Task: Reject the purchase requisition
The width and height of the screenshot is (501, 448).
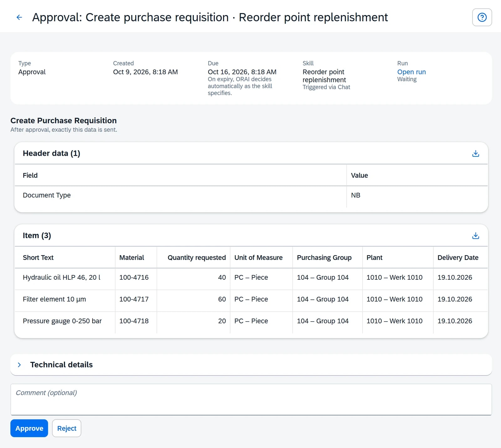Action: [x=67, y=428]
